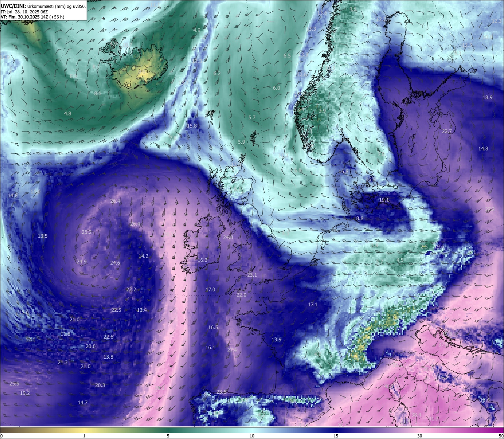Click the map value 24.9
The width and height of the screenshot is (504, 439).
(82, 261)
